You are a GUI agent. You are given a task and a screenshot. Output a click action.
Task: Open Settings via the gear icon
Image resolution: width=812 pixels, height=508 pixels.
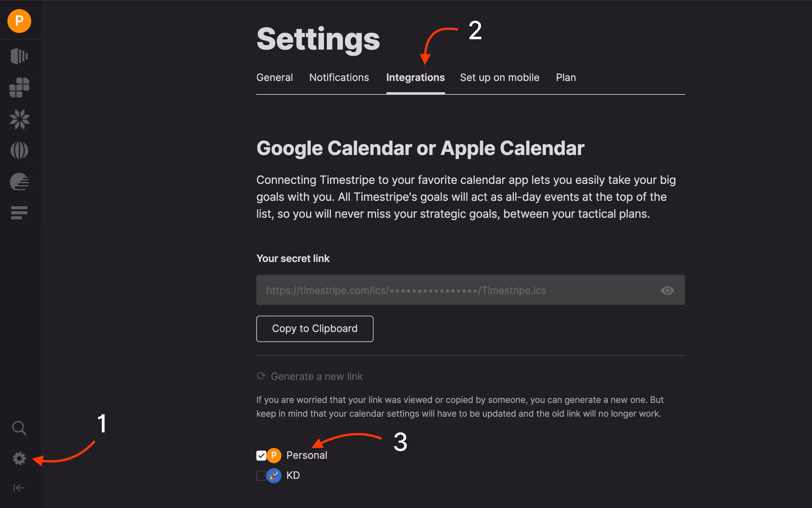(19, 458)
